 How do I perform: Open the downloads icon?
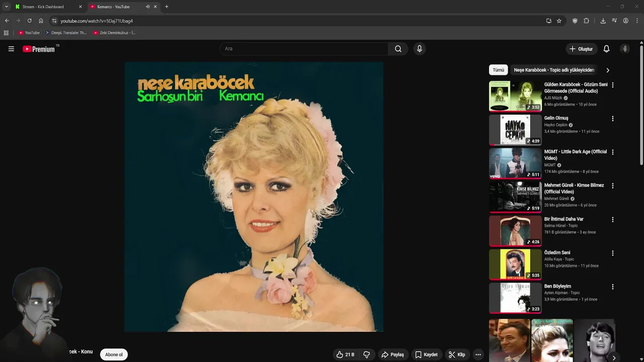pos(603,21)
